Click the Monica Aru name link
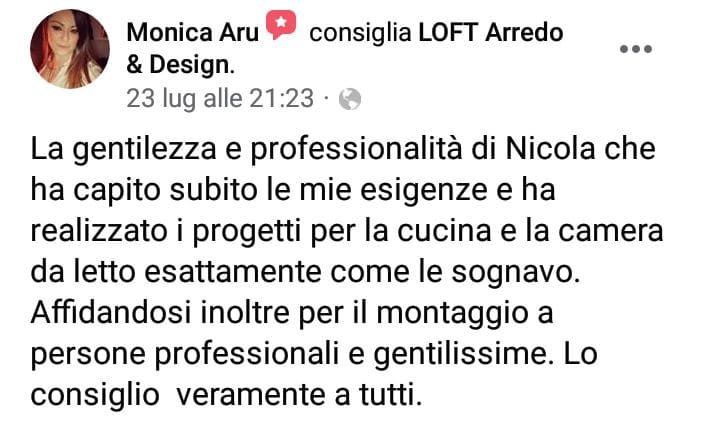The image size is (720, 423). click(193, 33)
